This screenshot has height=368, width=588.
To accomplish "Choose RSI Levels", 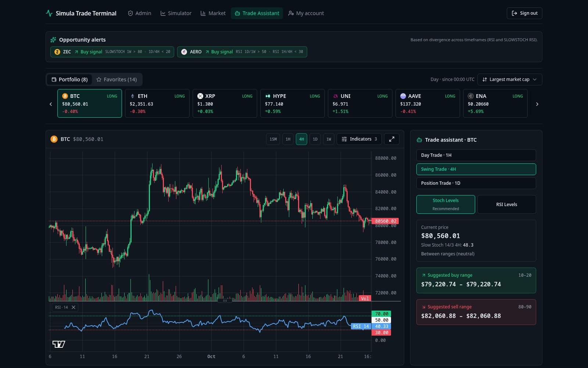I will (x=506, y=204).
